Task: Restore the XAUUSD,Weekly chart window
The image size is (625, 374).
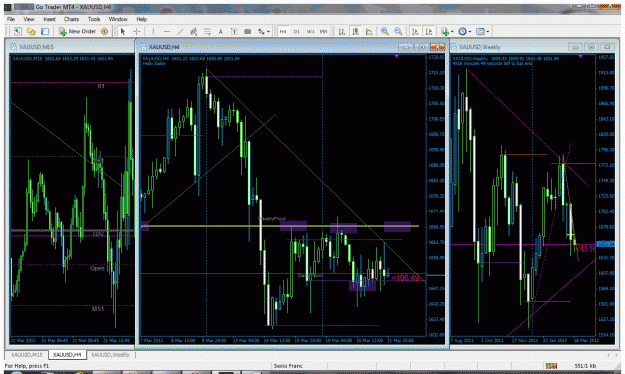Action: [x=592, y=47]
